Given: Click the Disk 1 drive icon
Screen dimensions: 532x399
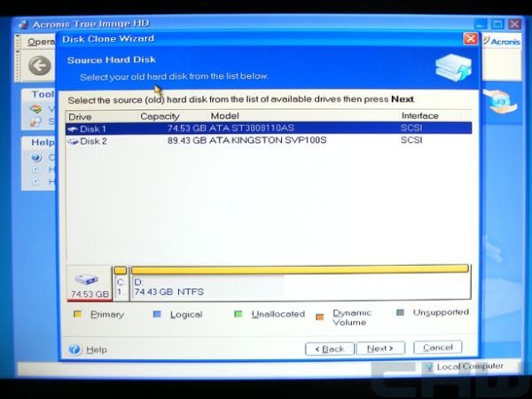Looking at the screenshot, I should (73, 129).
